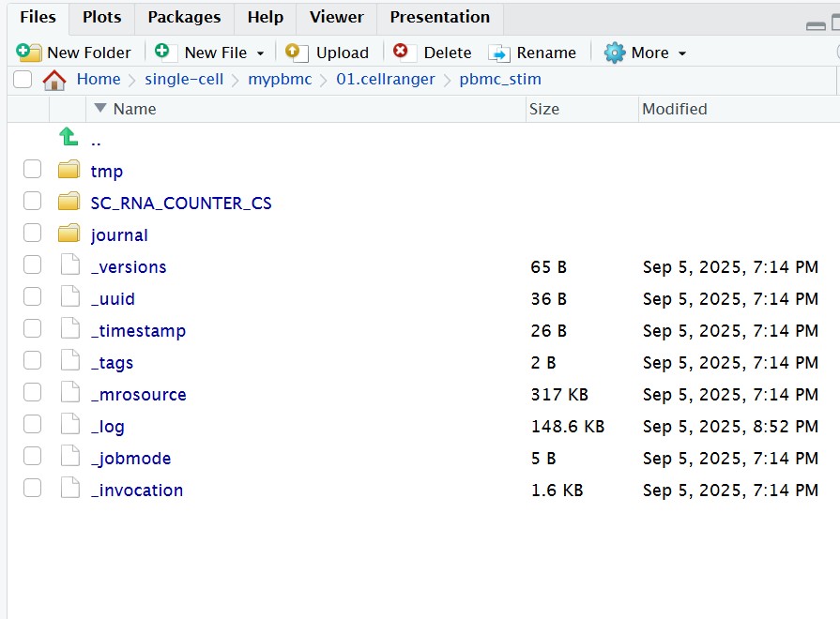Screen dimensions: 840x619
Task: Click the _log file icon
Action: tap(70, 424)
